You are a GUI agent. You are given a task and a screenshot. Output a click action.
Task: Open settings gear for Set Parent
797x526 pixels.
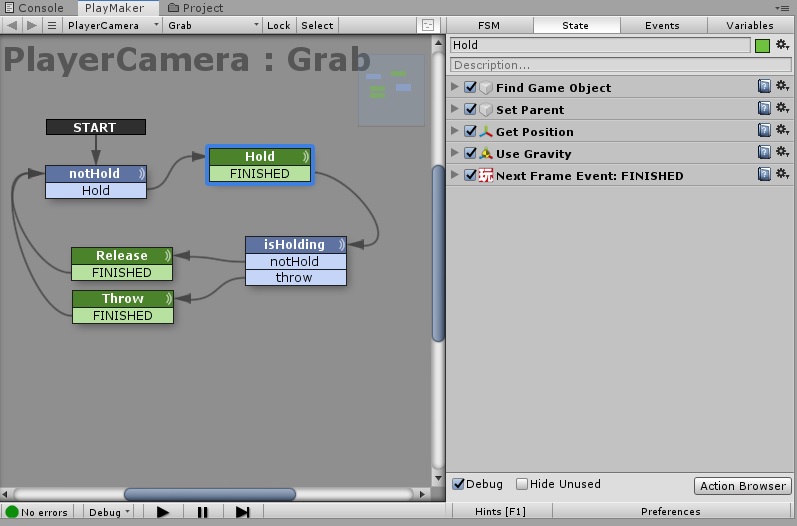[782, 108]
